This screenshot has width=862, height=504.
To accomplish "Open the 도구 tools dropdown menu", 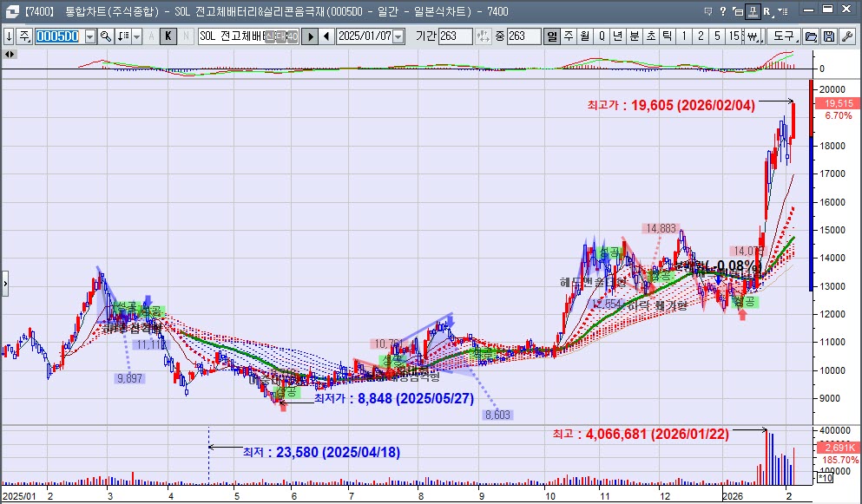I will point(784,36).
